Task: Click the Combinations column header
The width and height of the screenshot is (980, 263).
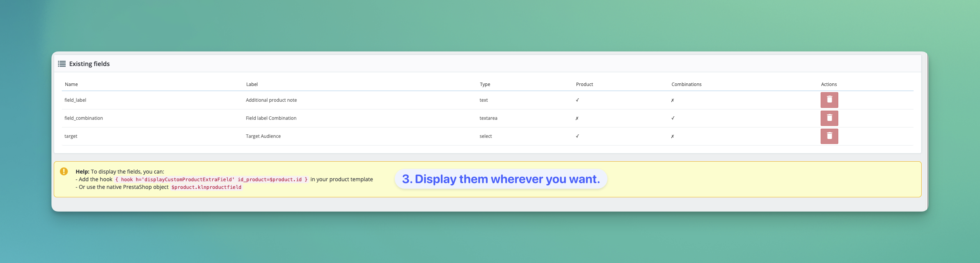Action: pos(686,84)
